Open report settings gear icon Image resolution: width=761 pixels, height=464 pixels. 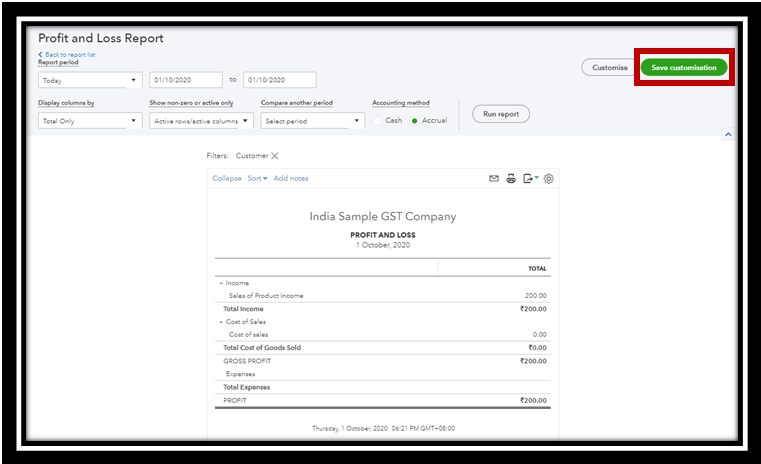click(x=549, y=179)
